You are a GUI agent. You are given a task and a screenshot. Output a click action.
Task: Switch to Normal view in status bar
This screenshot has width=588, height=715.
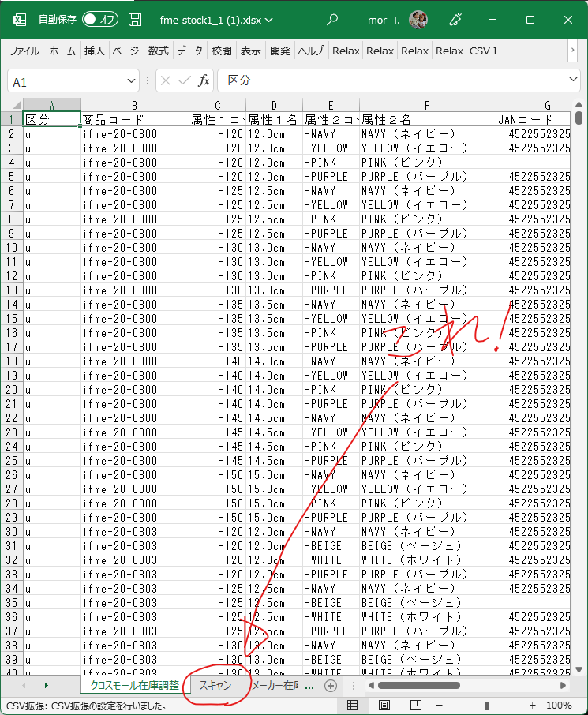[x=353, y=705]
